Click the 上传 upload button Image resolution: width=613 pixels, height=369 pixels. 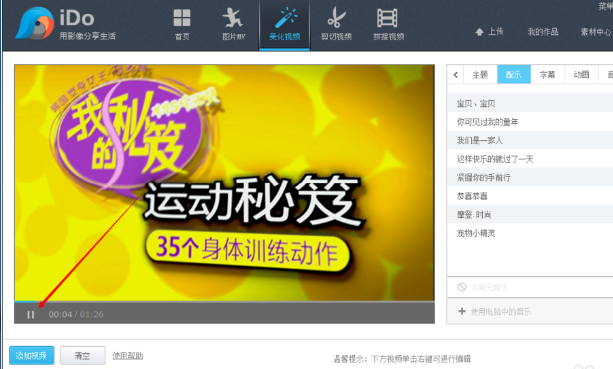pyautogui.click(x=489, y=32)
